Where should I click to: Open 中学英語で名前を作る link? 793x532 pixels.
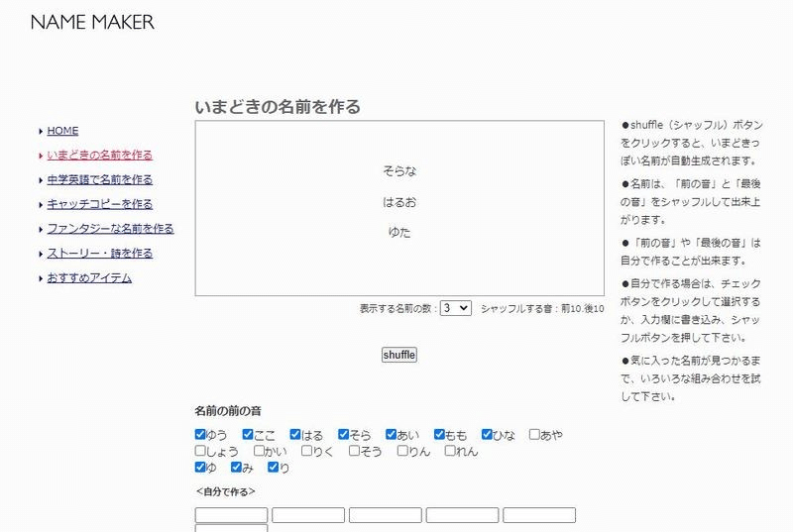click(x=100, y=180)
